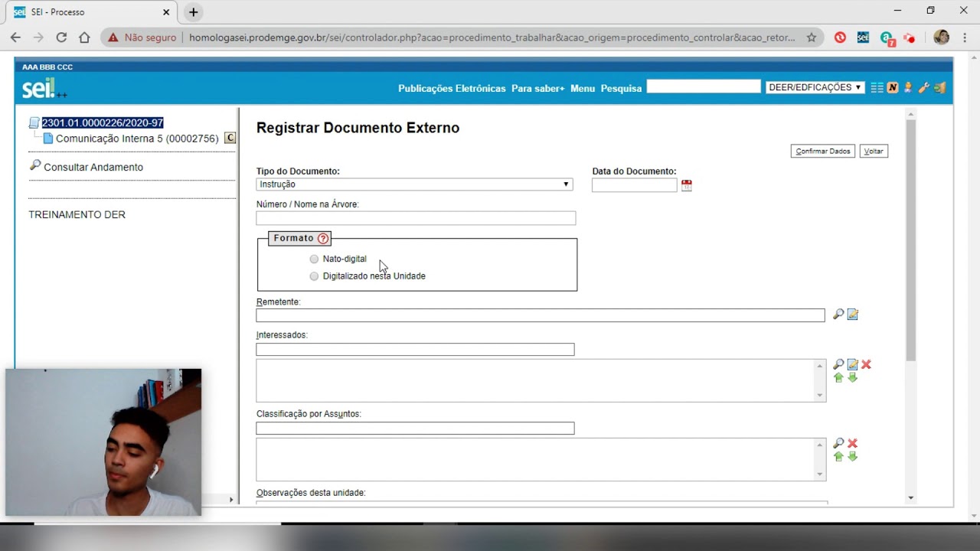Move selected Interessado up with green arrow
Screen dimensions: 980x551
click(x=838, y=378)
